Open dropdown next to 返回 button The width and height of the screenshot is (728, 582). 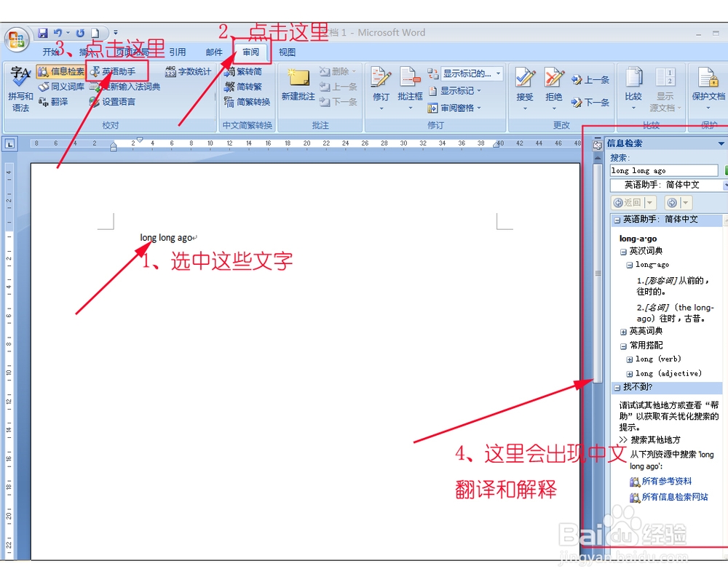650,202
